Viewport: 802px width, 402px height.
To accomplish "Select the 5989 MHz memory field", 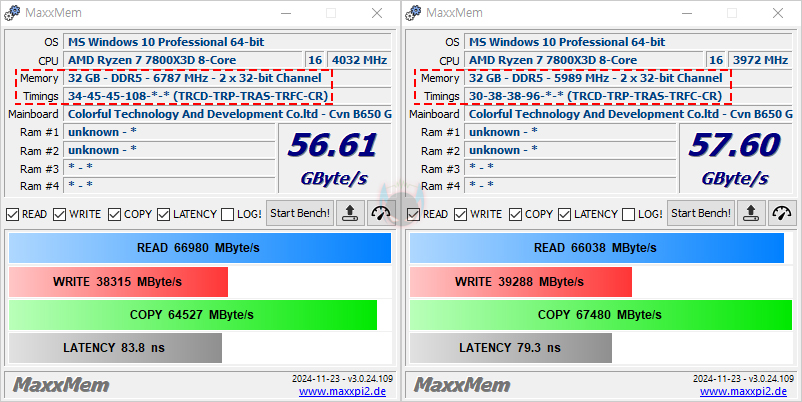I will [628, 78].
